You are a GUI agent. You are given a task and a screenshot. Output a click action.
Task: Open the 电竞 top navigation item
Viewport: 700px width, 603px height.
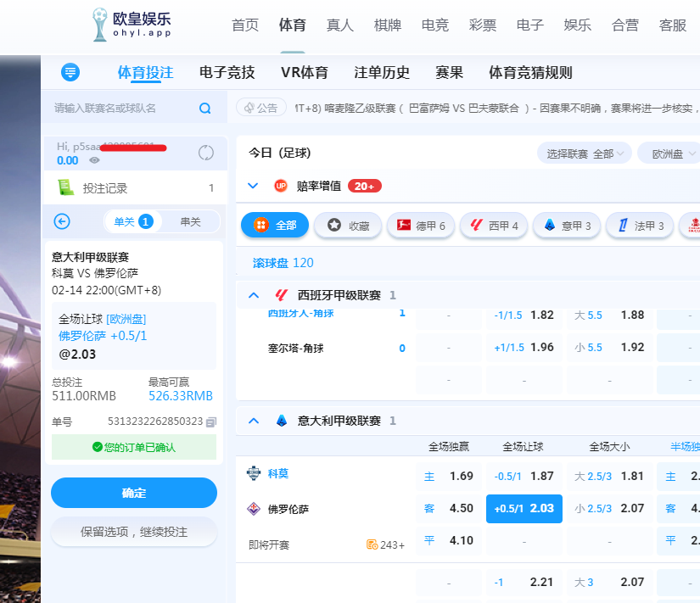435,25
